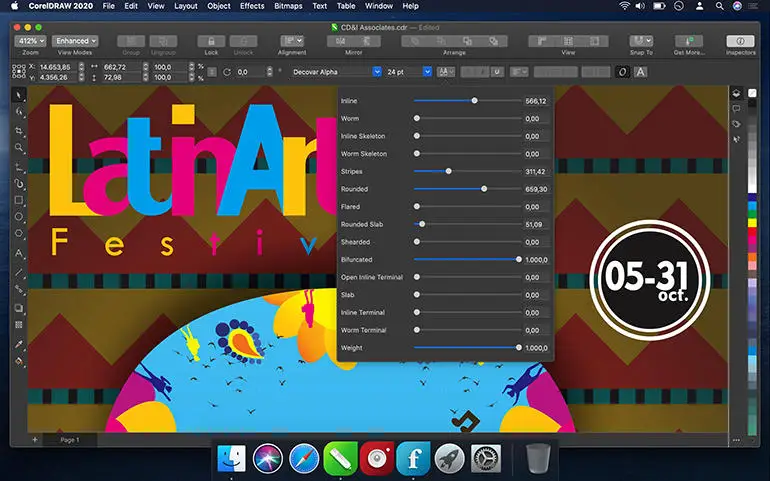Open the Bitmaps menu
The width and height of the screenshot is (770, 481).
coord(289,6)
